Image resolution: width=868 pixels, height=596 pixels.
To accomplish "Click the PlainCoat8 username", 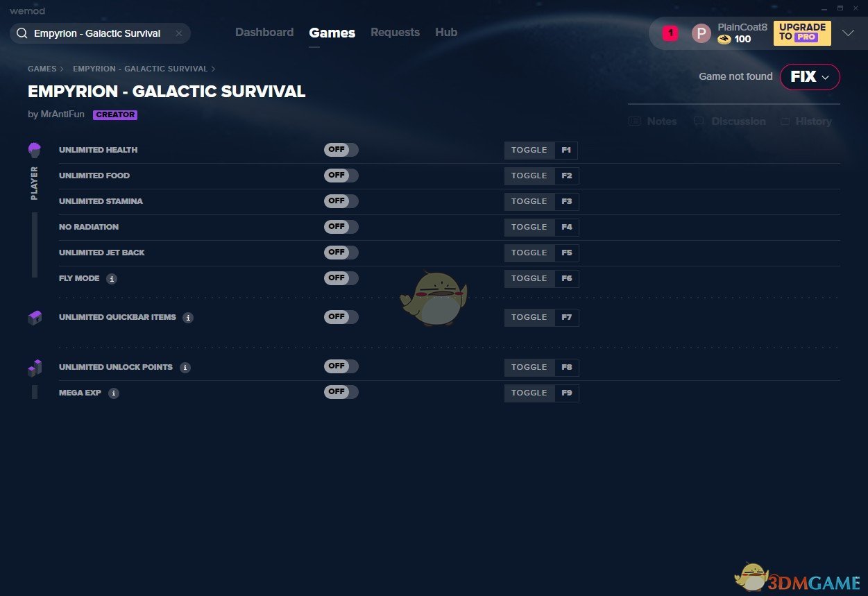I will pyautogui.click(x=742, y=27).
